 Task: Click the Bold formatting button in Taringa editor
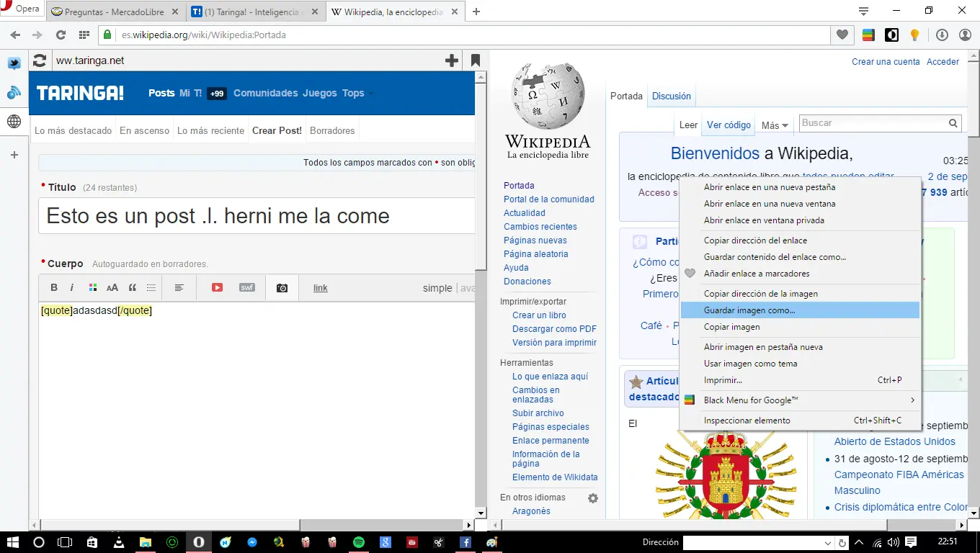coord(54,287)
